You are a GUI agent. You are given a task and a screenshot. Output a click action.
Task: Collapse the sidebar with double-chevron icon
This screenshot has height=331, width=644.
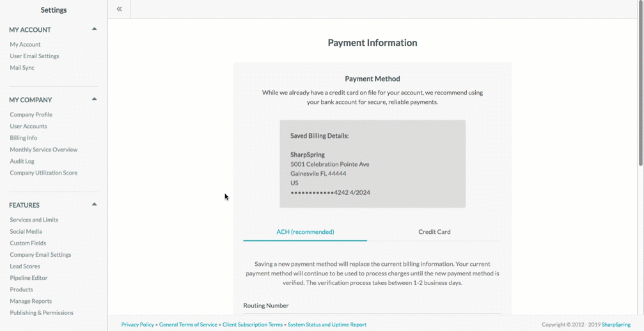click(x=119, y=9)
